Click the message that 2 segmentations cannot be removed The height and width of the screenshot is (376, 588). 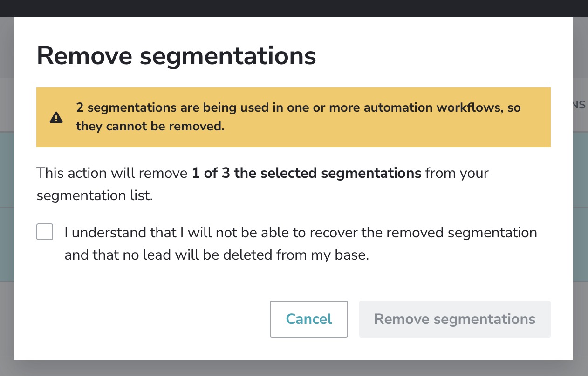coord(298,117)
